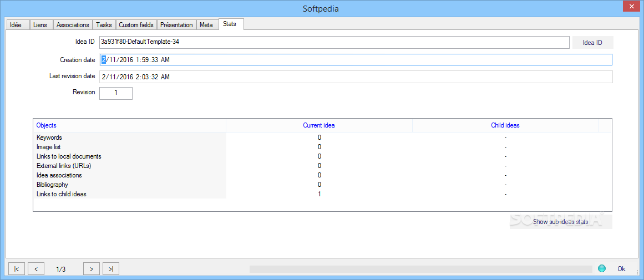Select the Associations tab
644x280 pixels.
[73, 24]
